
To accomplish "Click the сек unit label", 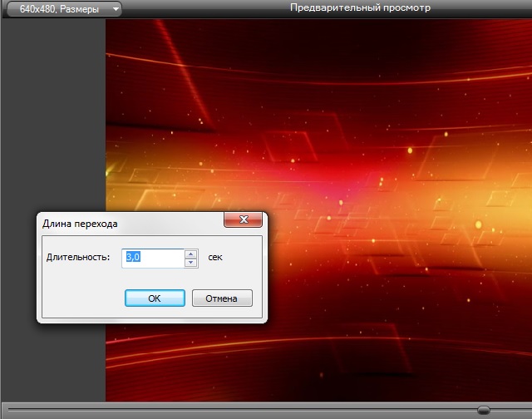I will pyautogui.click(x=215, y=258).
